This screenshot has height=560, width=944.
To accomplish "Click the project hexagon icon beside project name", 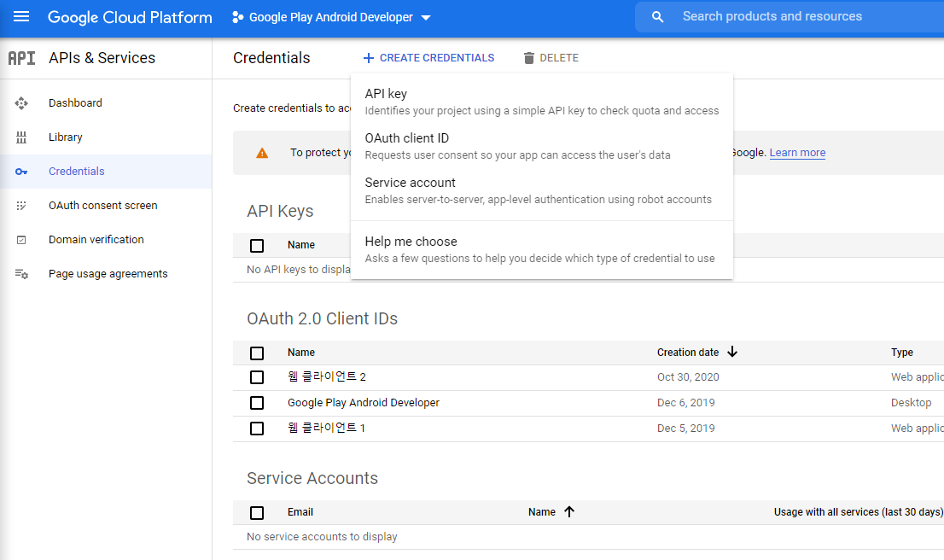I will 238,17.
